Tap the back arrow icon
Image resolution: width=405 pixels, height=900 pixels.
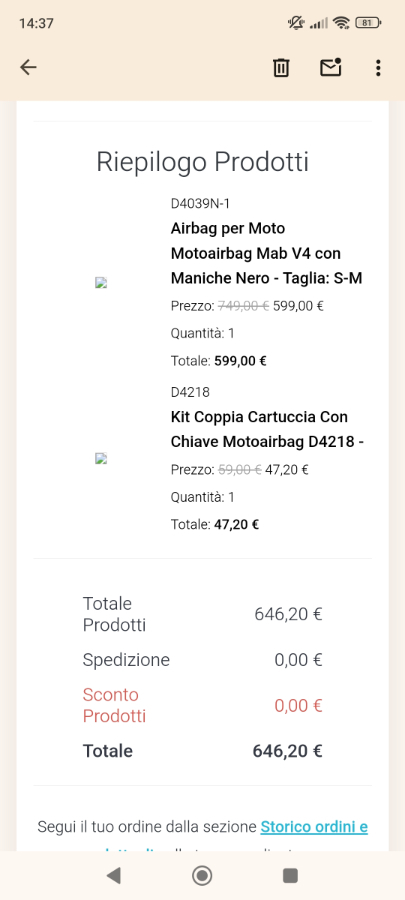28,68
